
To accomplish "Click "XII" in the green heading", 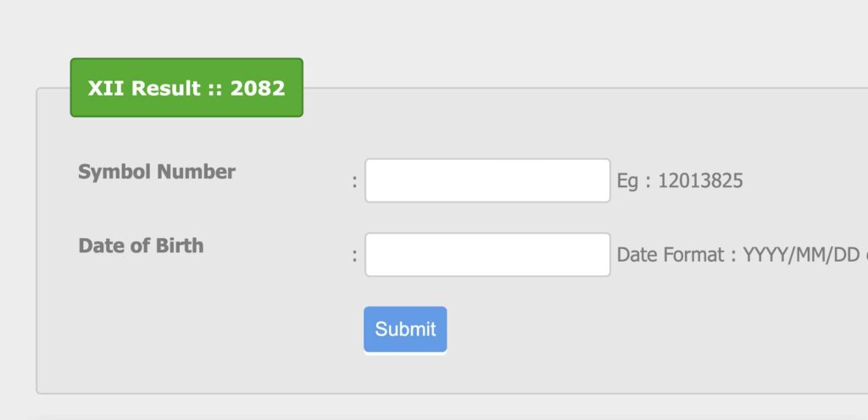I will click(106, 88).
